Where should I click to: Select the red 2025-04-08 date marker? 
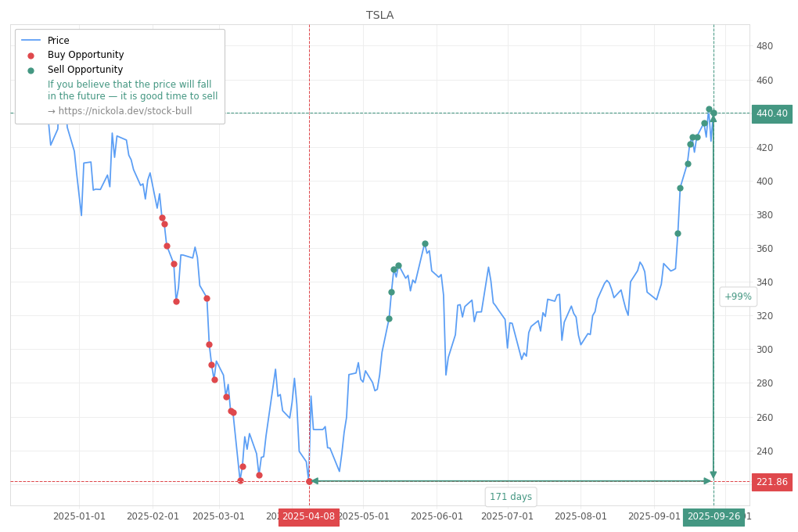[308, 517]
